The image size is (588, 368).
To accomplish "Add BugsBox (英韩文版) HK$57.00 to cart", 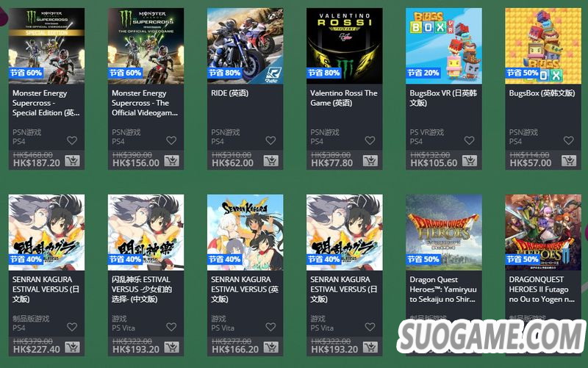I will point(569,161).
